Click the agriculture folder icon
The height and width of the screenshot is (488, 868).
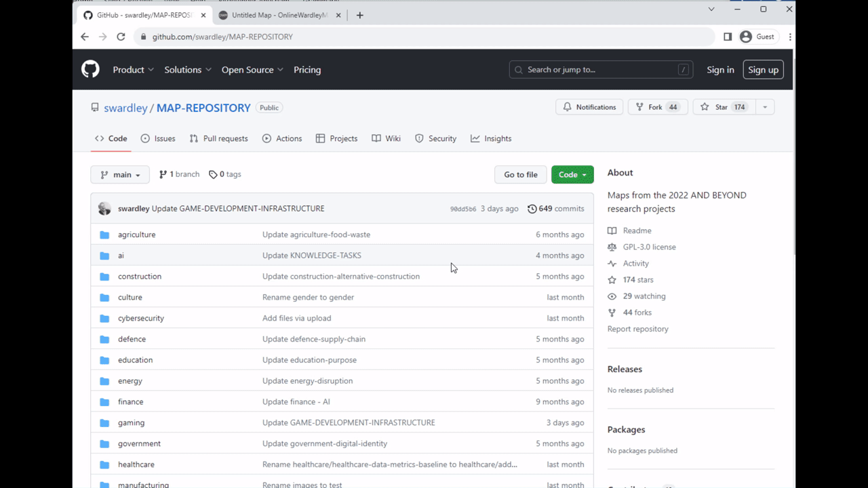104,235
